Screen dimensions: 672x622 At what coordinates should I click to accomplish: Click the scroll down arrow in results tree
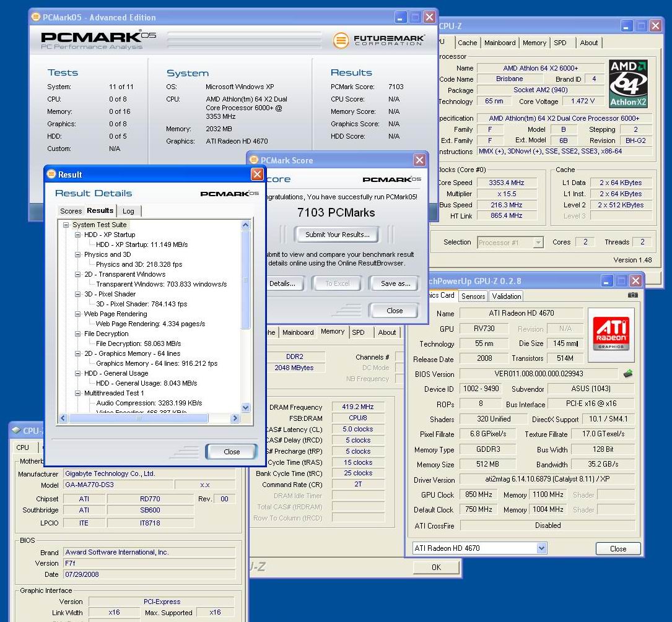[x=245, y=408]
